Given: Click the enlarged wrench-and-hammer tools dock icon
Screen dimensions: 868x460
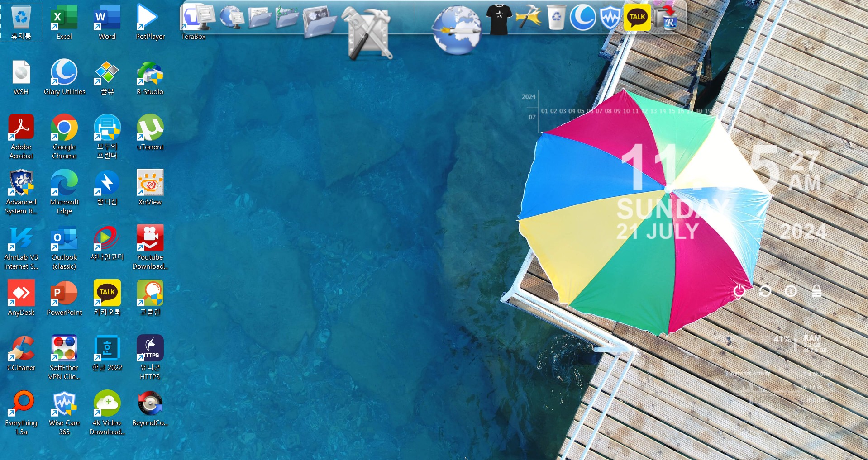Looking at the screenshot, I should tap(367, 33).
